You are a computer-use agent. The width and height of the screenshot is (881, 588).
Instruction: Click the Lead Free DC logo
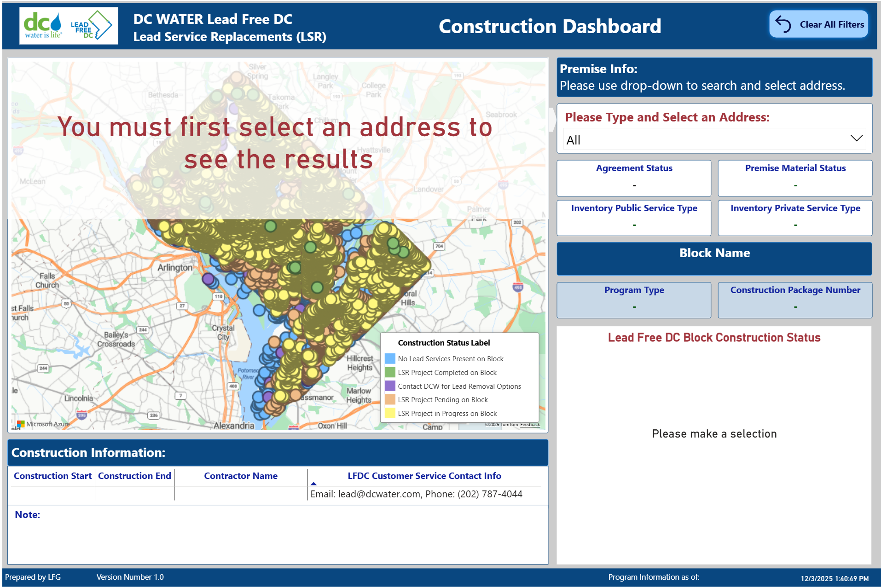[x=91, y=26]
